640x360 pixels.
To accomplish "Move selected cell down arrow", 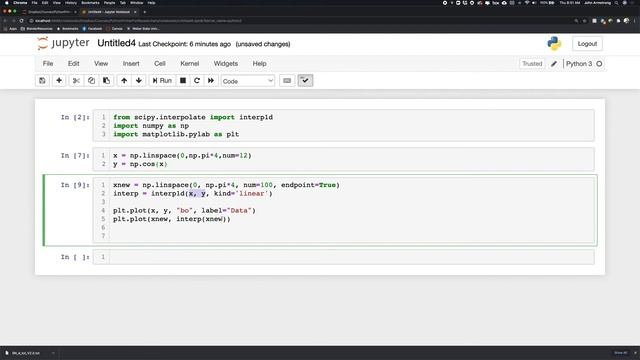I will (x=139, y=80).
